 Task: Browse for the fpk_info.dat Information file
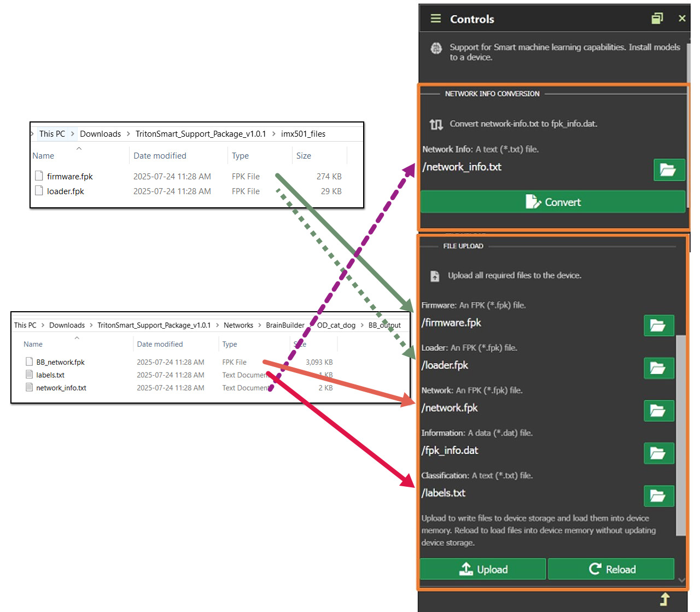click(x=658, y=453)
